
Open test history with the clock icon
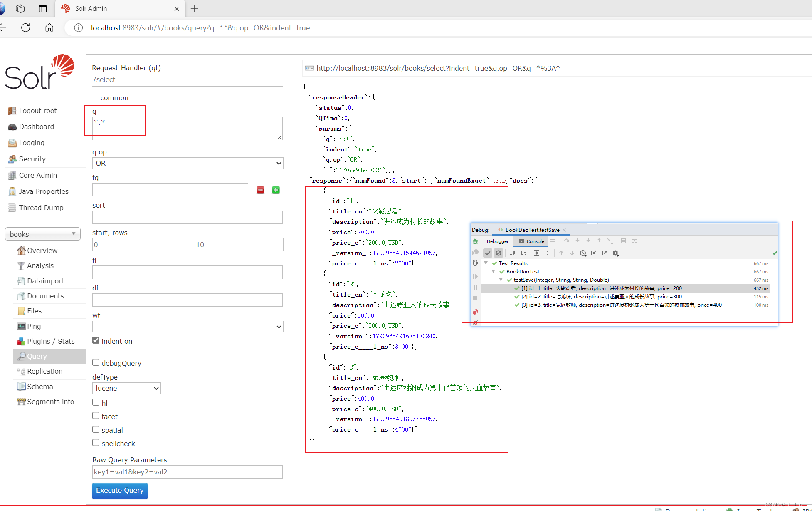(583, 253)
